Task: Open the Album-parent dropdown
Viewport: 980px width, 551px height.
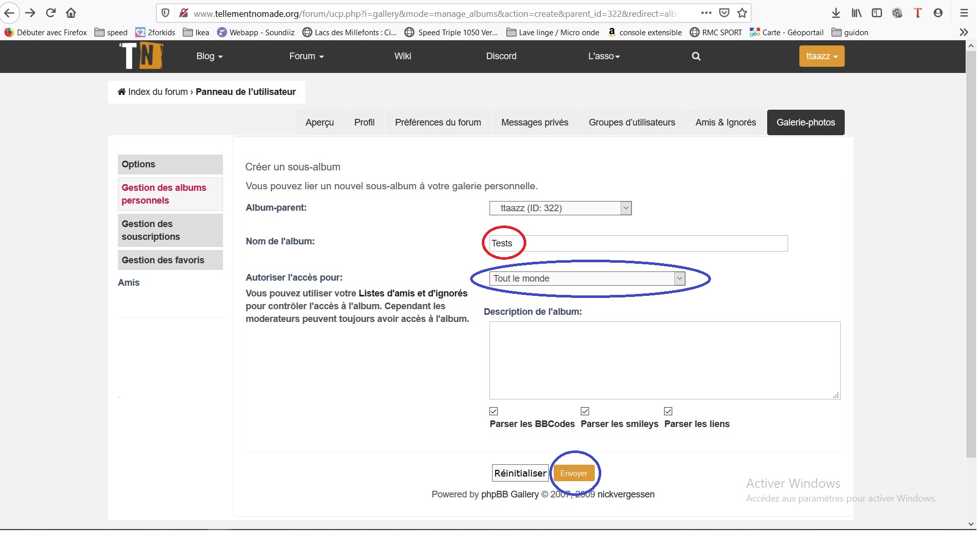Action: pos(560,208)
